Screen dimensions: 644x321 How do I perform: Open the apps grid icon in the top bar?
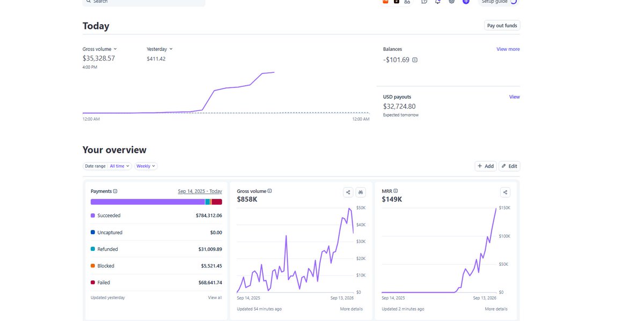tap(407, 2)
